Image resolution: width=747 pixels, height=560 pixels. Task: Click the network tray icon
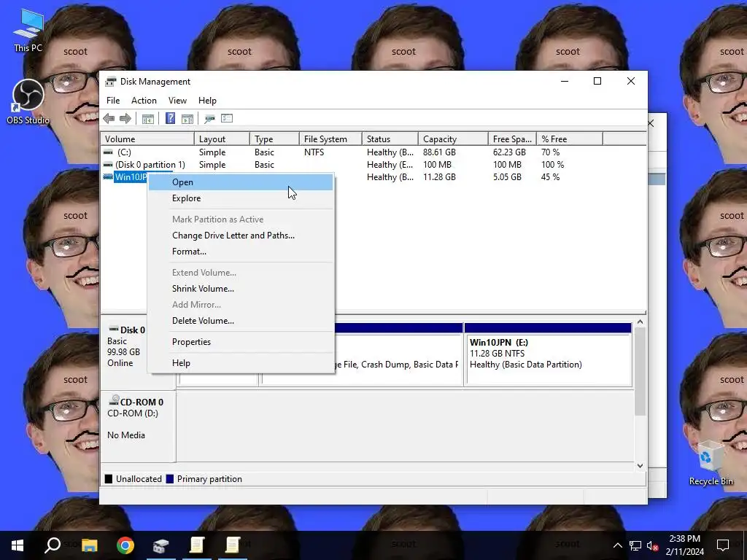[635, 545]
